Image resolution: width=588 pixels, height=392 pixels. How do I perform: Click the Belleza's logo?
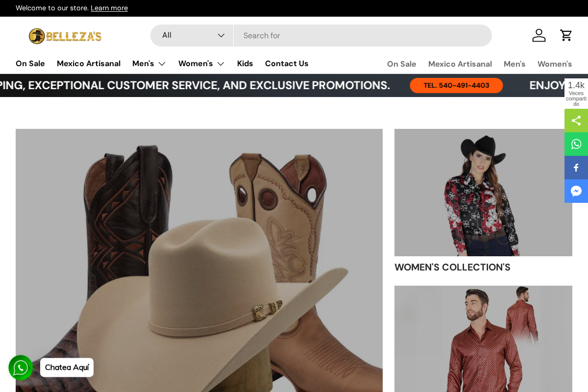(65, 36)
